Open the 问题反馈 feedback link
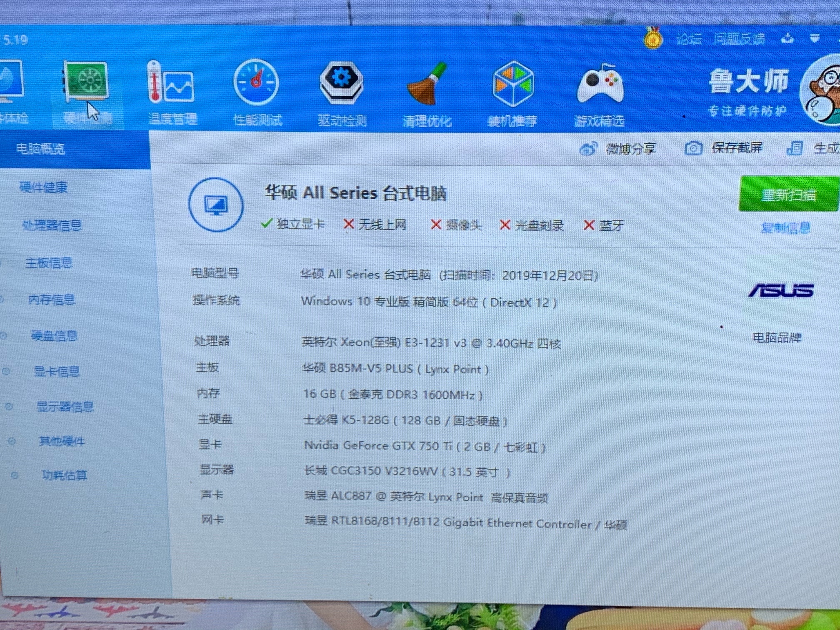Image resolution: width=840 pixels, height=630 pixels. [739, 39]
